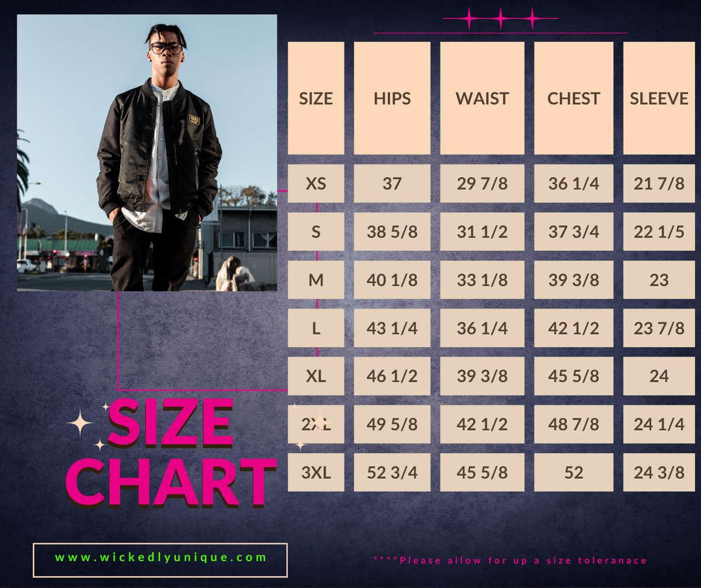Click the WAIST column header
Screen dimensions: 701x588
pyautogui.click(x=482, y=98)
